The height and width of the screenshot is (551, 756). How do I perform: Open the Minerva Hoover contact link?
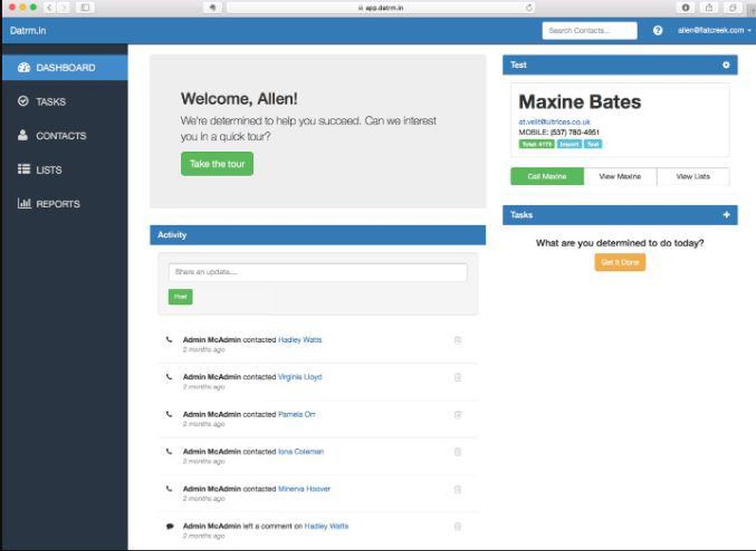304,489
